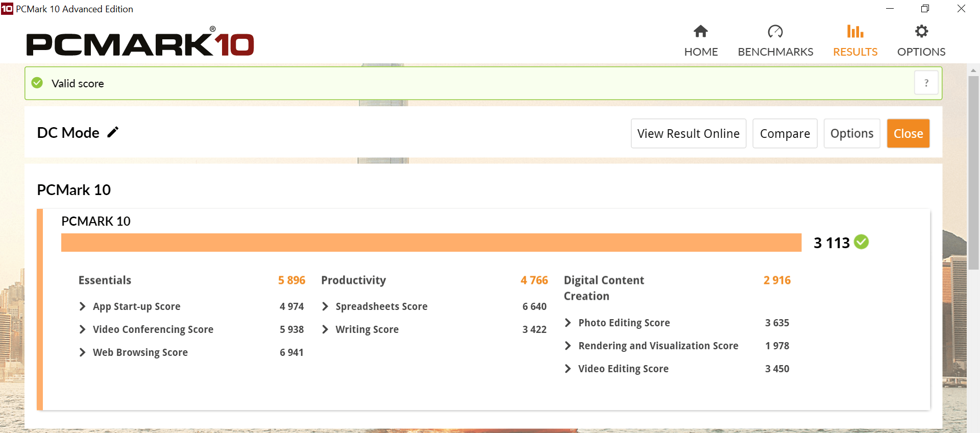Open the Options gear icon
980x433 pixels.
[x=921, y=32]
